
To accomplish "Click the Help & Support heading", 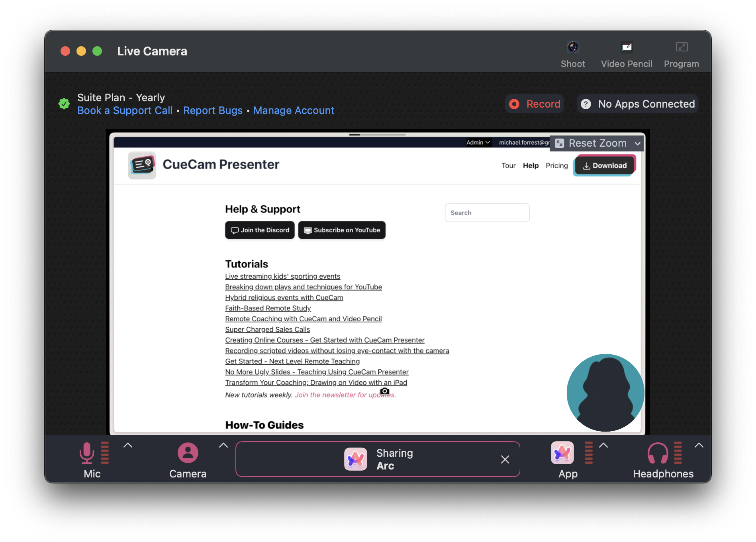I will (x=262, y=209).
